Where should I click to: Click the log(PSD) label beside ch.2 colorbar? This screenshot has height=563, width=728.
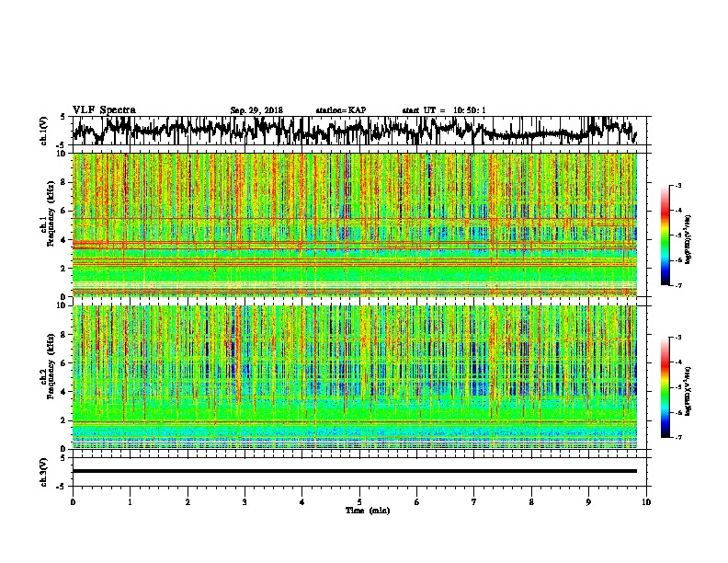click(689, 391)
